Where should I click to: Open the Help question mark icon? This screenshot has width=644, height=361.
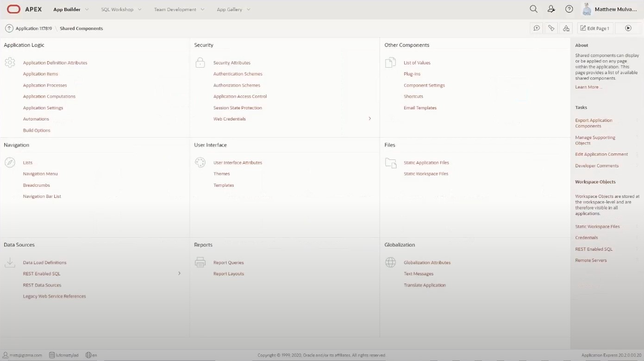pos(569,9)
